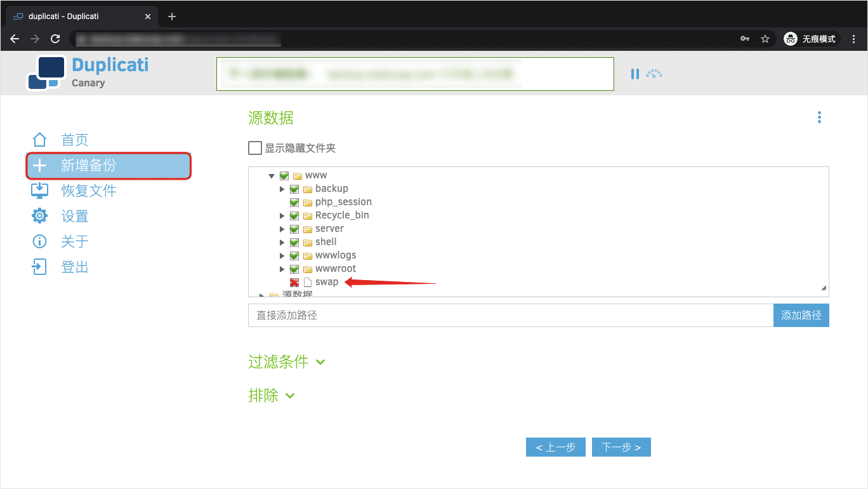This screenshot has height=489, width=868.
Task: Click the browser forward arrow
Action: tap(35, 39)
